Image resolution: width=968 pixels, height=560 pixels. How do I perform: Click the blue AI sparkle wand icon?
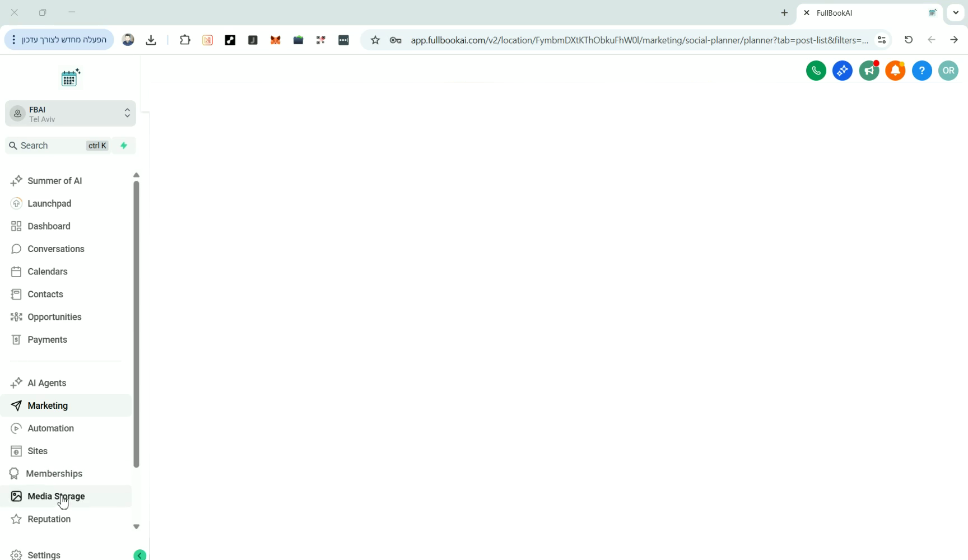tap(843, 71)
